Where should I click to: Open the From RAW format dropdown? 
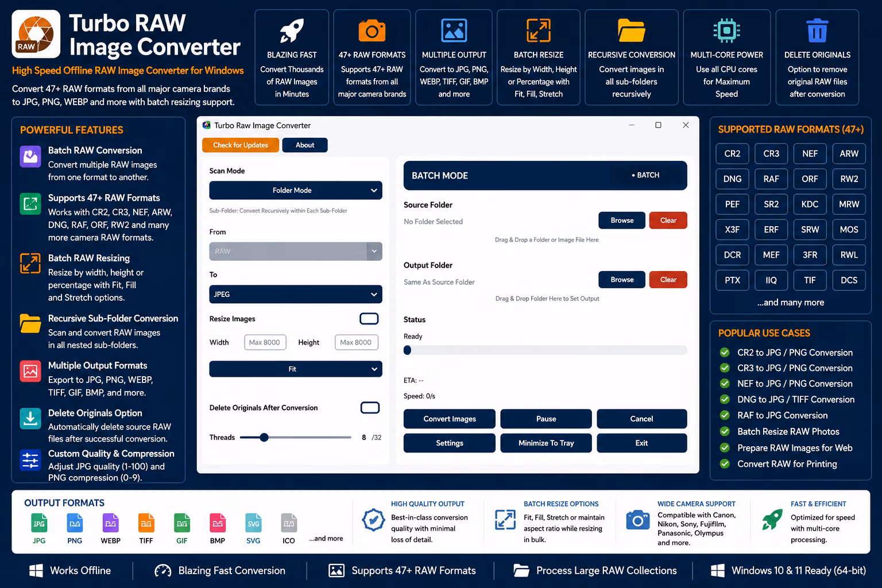click(296, 252)
